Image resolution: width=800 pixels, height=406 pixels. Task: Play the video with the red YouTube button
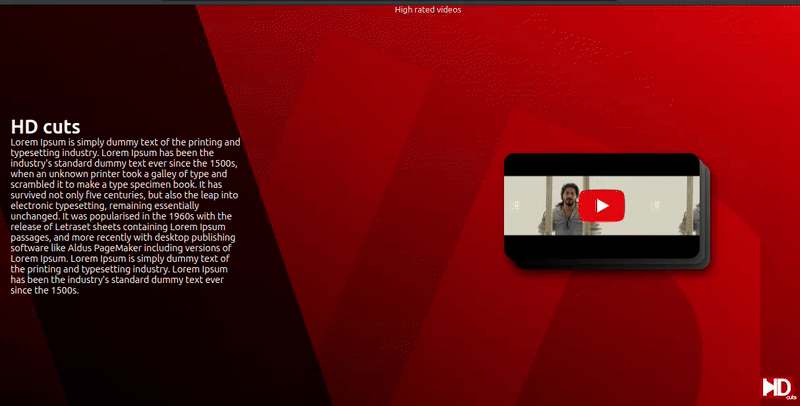[x=602, y=206]
